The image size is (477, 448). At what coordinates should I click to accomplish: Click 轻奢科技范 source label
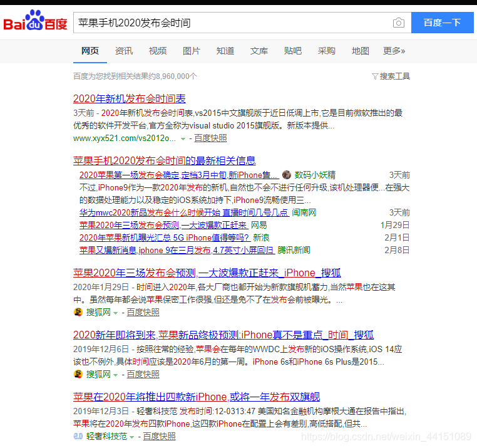(x=106, y=436)
